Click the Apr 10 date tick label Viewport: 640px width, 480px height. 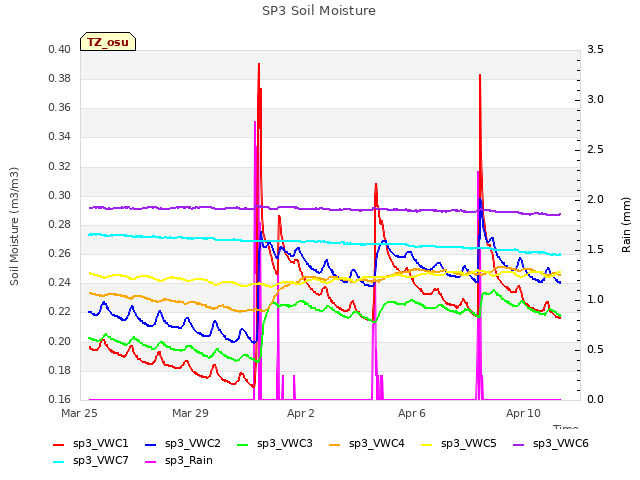(x=523, y=413)
